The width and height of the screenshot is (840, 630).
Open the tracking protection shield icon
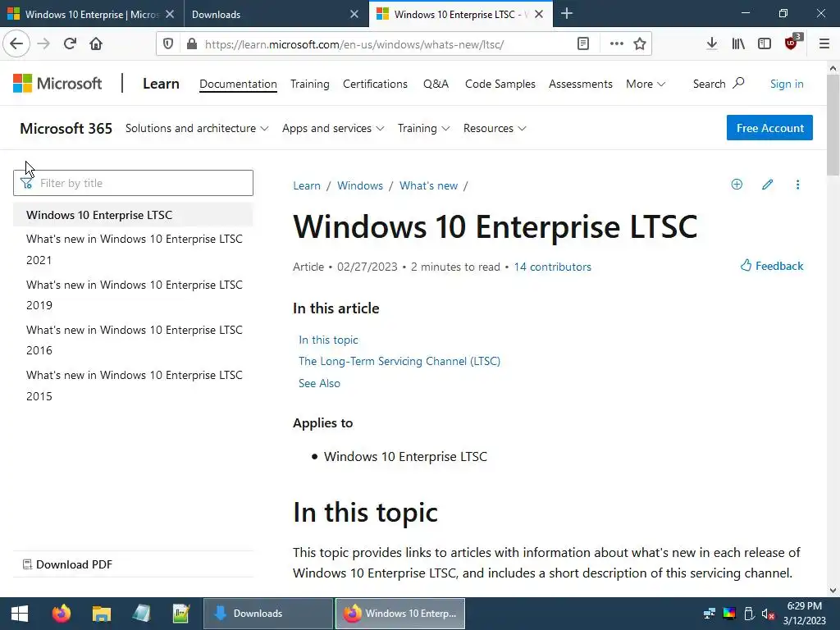[168, 44]
